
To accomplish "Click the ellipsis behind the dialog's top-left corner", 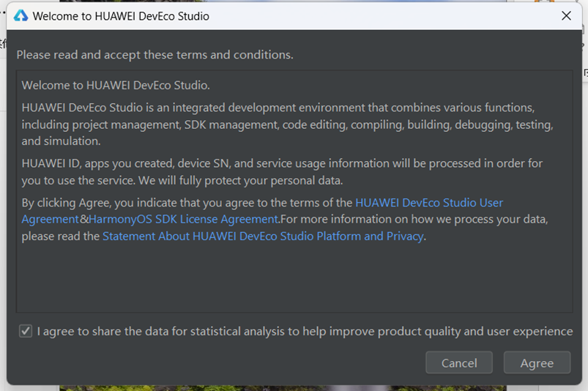I will [3, 12].
